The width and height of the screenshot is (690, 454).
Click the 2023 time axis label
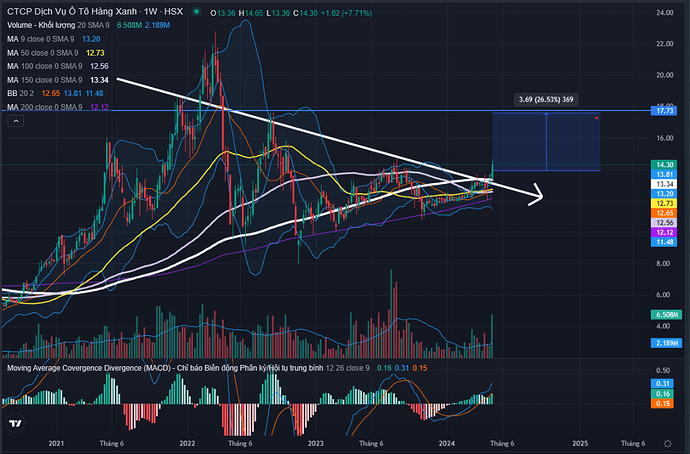(316, 443)
